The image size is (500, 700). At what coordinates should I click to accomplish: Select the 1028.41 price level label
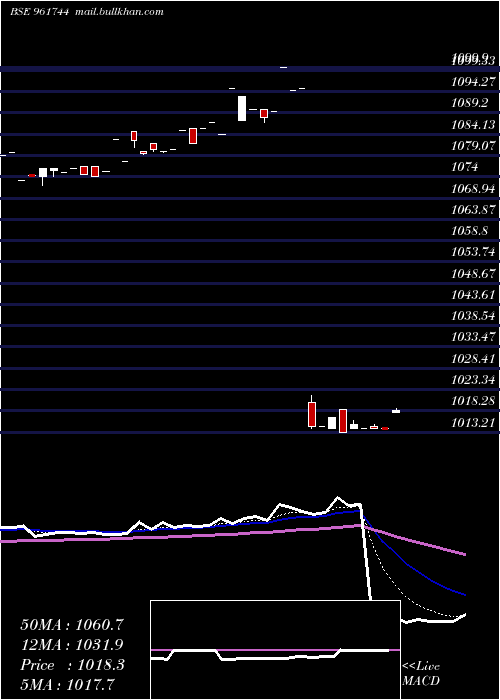tap(473, 359)
